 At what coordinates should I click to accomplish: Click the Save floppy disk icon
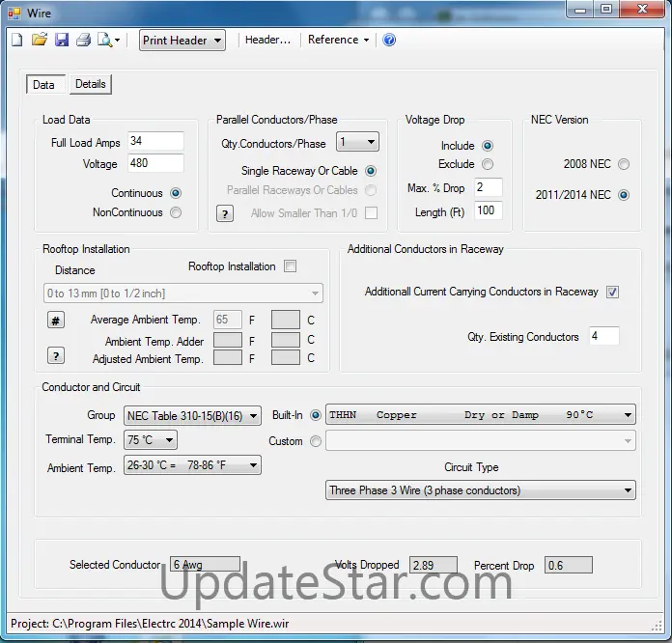[x=62, y=40]
